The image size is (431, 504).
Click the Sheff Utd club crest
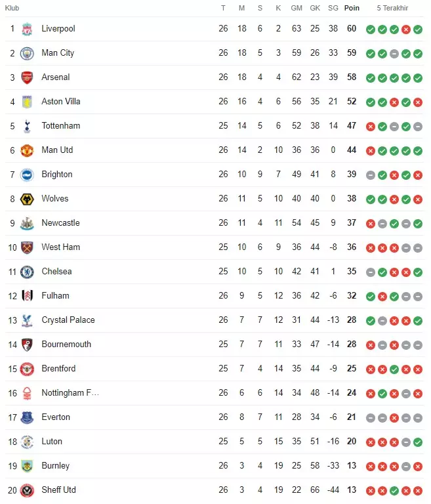point(27,490)
